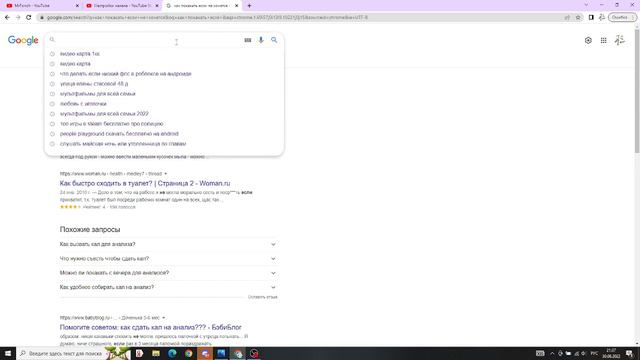Image resolution: width=640 pixels, height=360 pixels.
Task: Open the Woman.ru result title link
Action: [145, 183]
